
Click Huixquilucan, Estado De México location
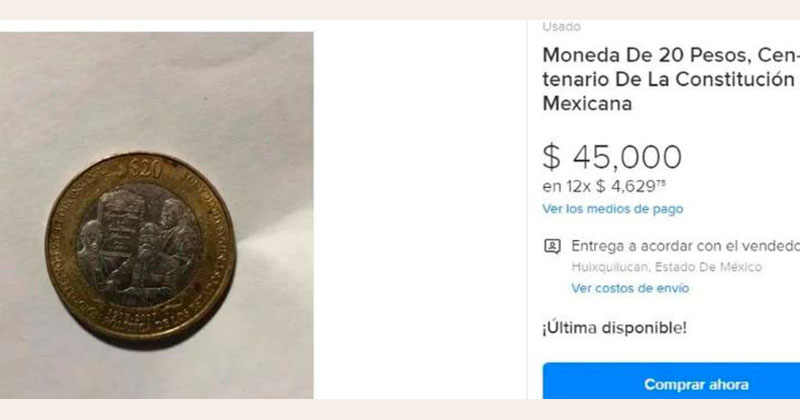[x=666, y=267]
